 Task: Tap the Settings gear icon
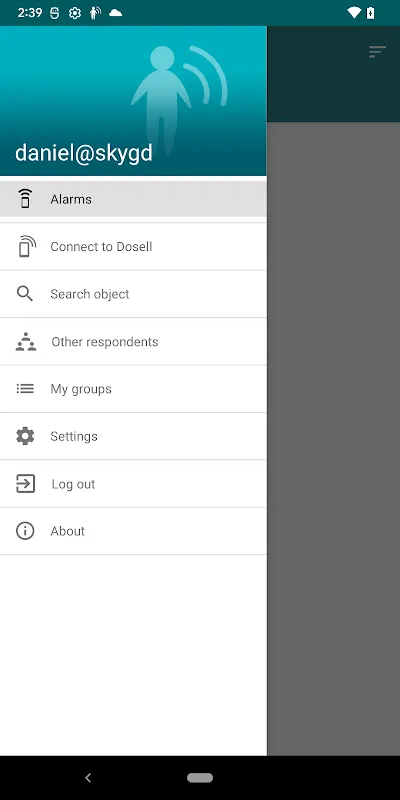point(25,436)
